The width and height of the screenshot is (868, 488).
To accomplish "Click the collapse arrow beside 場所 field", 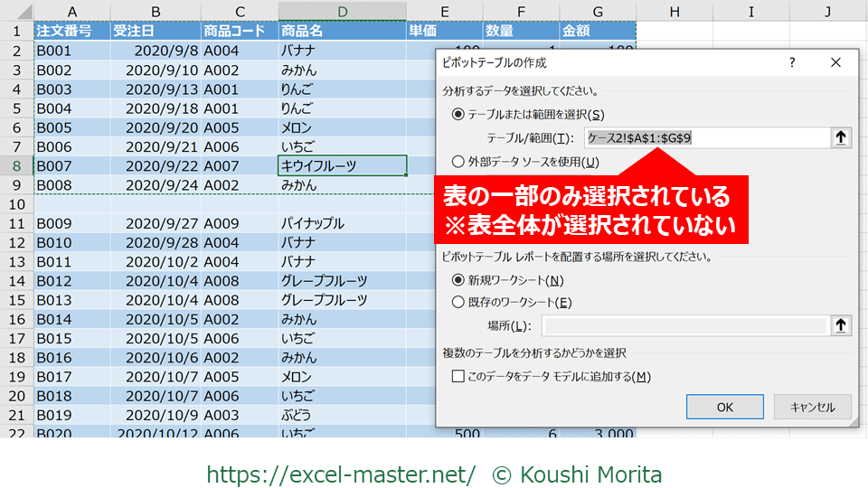I will tap(841, 325).
